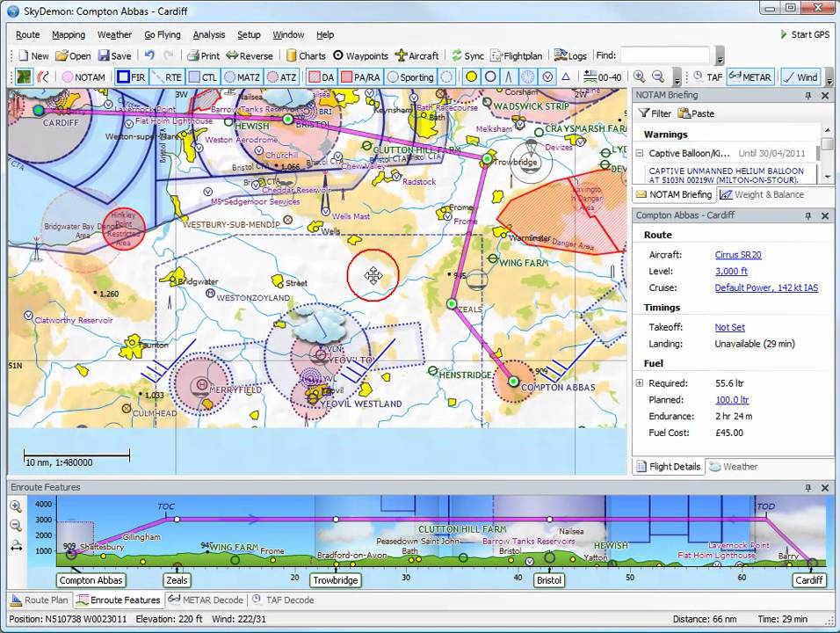Switch to the right-panel Weather tab
The width and height of the screenshot is (840, 633).
(x=734, y=466)
